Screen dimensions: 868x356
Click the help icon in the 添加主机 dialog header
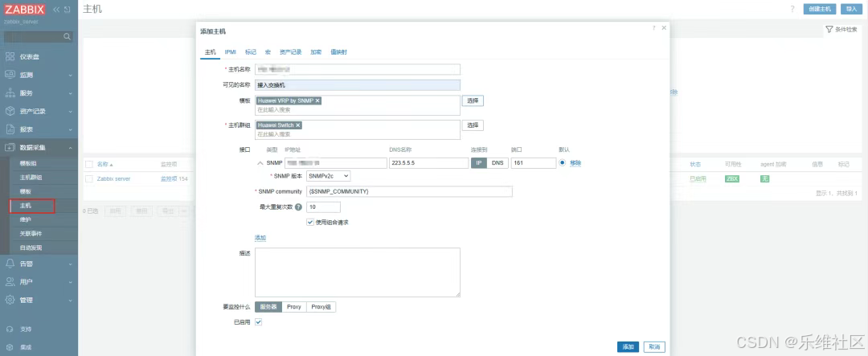coord(653,27)
